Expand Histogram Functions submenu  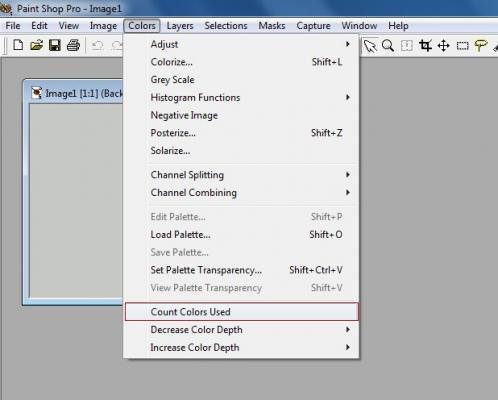(242, 97)
